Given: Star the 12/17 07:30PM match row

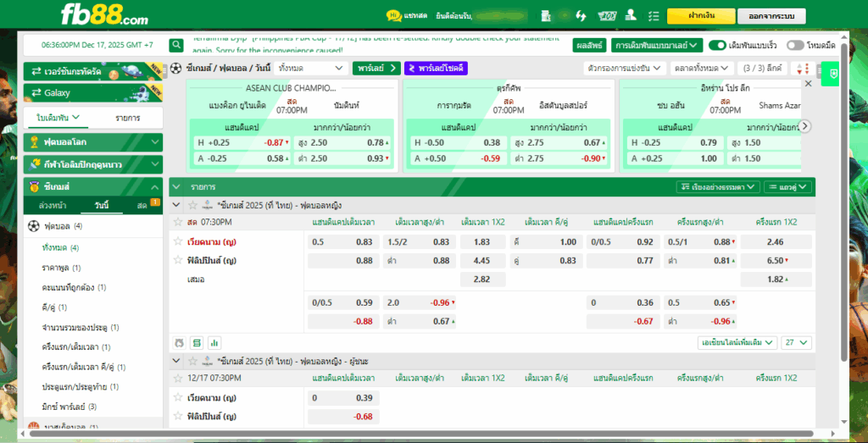Looking at the screenshot, I should [178, 379].
